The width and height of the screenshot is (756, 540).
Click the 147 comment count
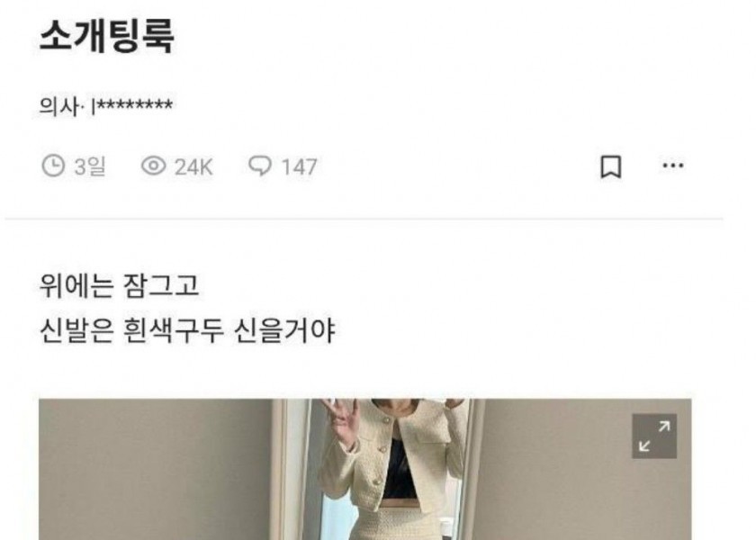pyautogui.click(x=299, y=167)
